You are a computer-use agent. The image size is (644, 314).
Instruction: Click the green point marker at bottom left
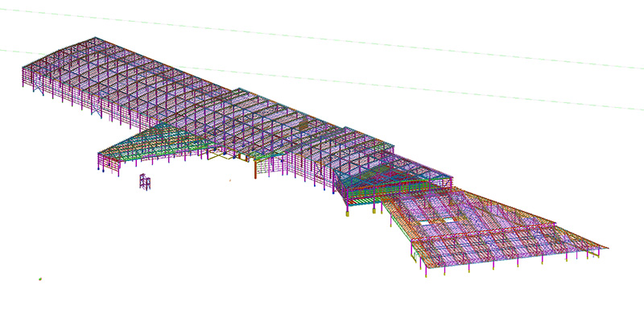pyautogui.click(x=40, y=279)
